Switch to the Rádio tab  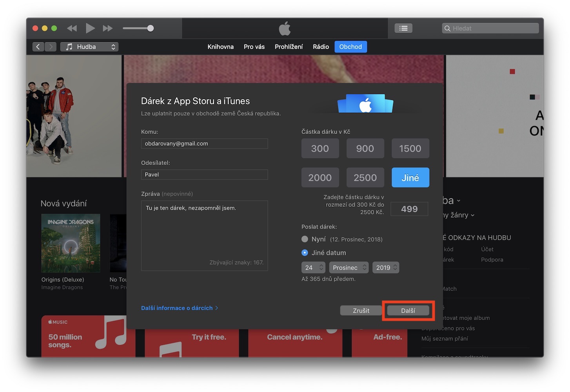pos(321,47)
